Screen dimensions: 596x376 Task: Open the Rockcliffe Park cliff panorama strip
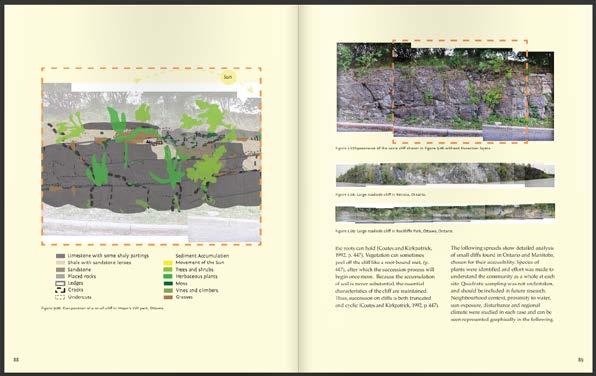pyautogui.click(x=445, y=213)
